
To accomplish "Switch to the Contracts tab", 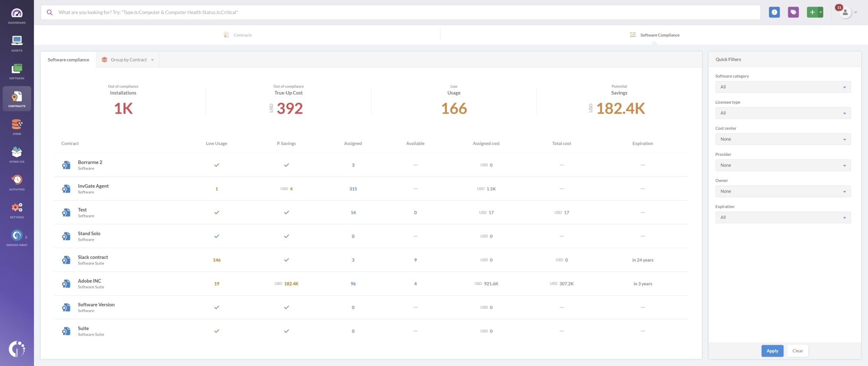I will coord(238,35).
